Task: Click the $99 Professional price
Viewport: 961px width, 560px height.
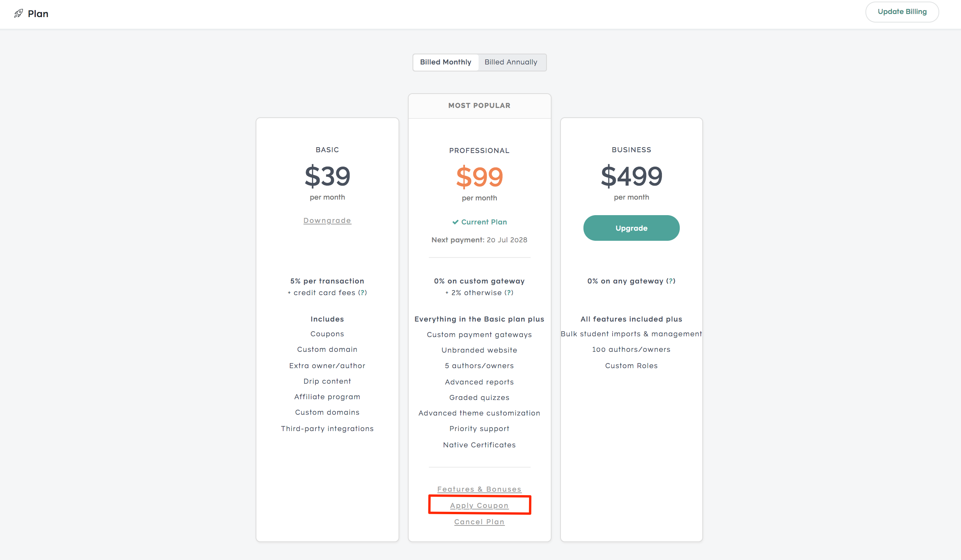Action: coord(479,177)
